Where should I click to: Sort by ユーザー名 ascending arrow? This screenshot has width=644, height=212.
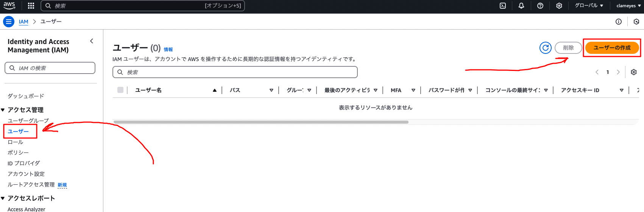tap(215, 90)
